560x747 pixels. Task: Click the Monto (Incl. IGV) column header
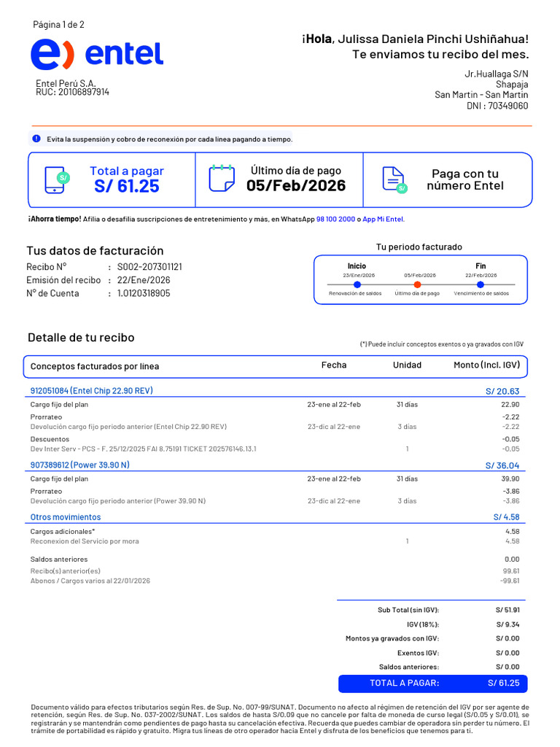pos(486,365)
